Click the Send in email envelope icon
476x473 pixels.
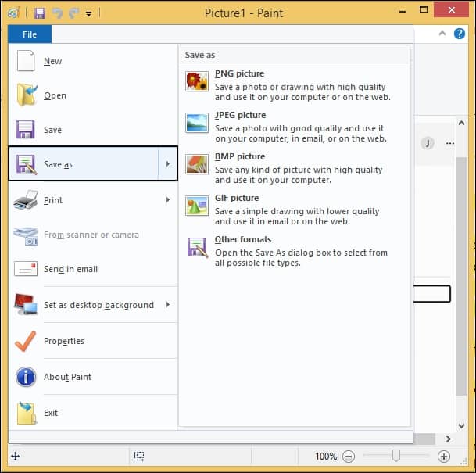[x=26, y=269]
